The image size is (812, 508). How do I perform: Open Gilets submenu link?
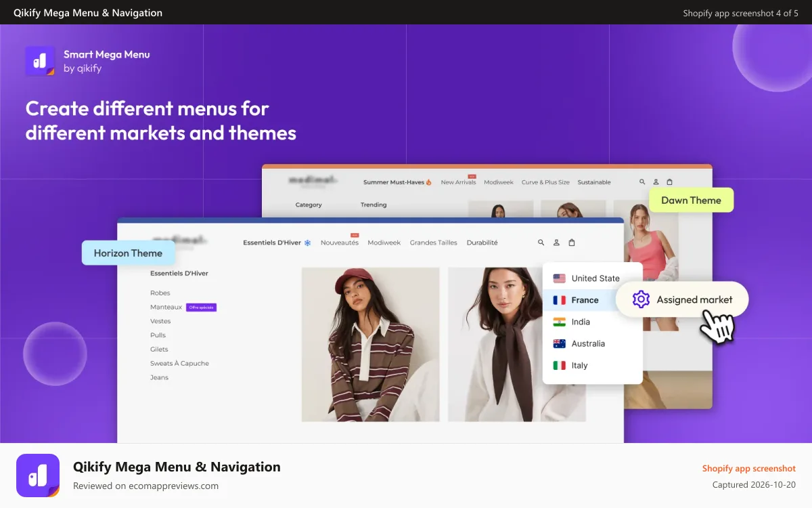(x=159, y=350)
